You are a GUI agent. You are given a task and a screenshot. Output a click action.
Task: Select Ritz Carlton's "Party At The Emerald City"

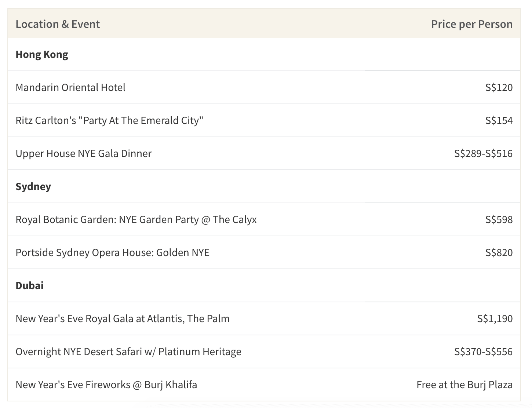tap(109, 121)
